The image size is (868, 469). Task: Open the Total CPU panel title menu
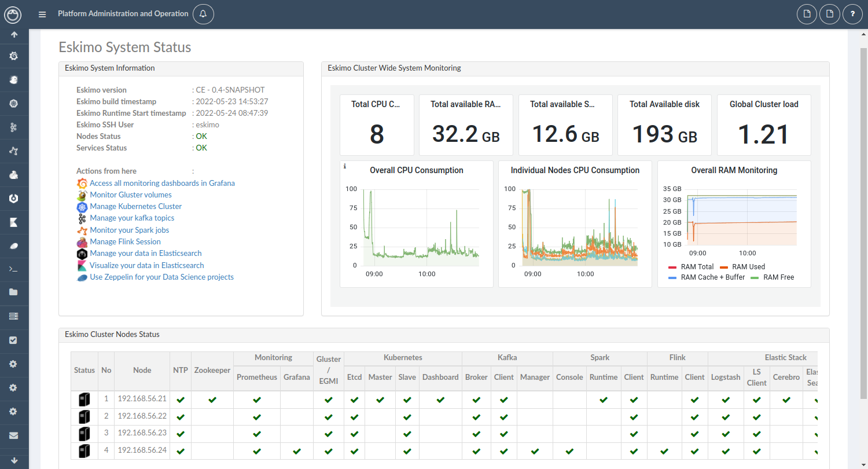coord(376,104)
